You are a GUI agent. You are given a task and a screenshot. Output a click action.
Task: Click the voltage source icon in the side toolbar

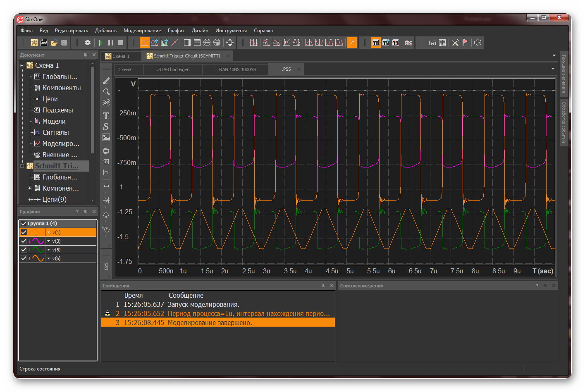[106, 215]
